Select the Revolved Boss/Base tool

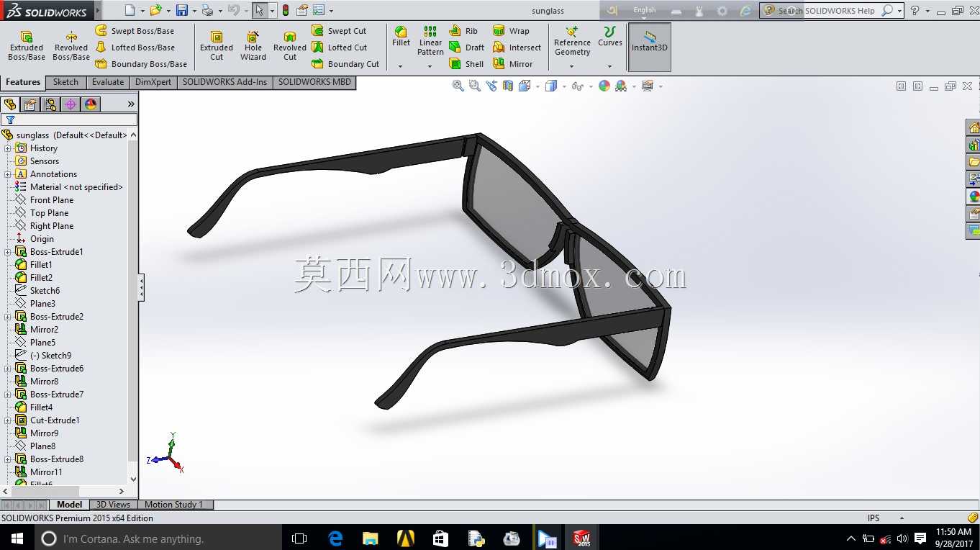tap(71, 45)
